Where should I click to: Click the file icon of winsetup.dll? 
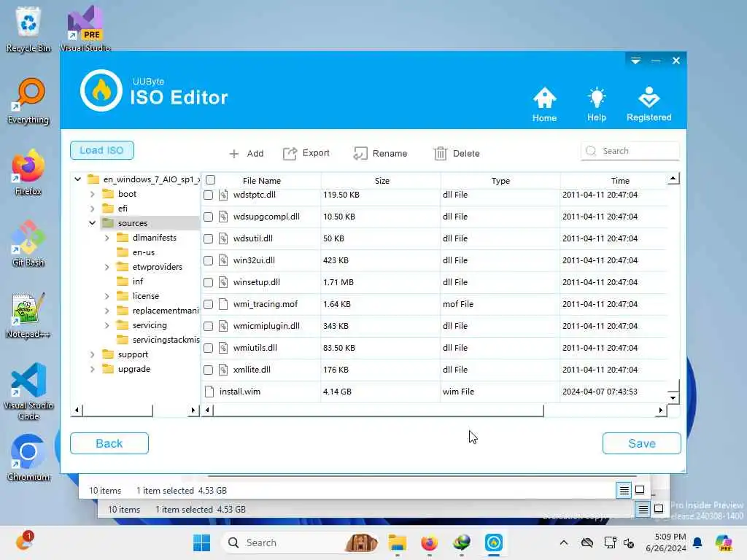click(223, 282)
